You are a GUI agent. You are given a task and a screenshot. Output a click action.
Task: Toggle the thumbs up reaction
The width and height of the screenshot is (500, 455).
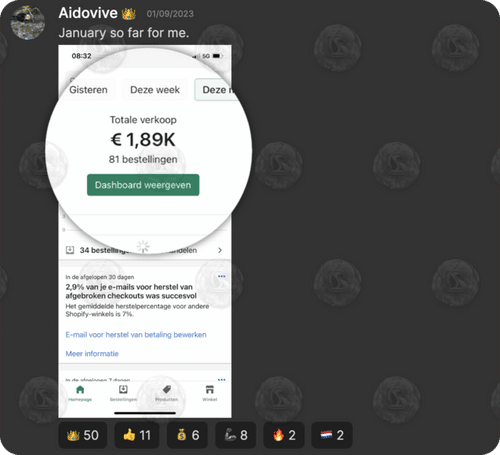137,435
